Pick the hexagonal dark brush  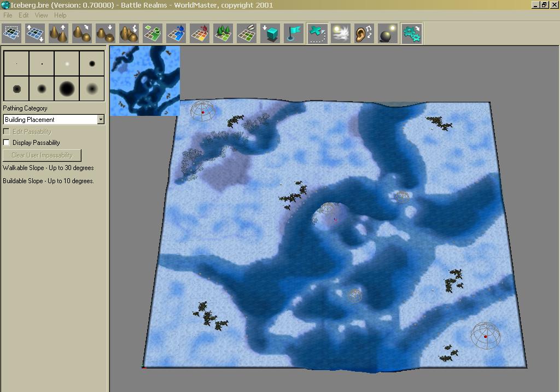click(x=16, y=89)
